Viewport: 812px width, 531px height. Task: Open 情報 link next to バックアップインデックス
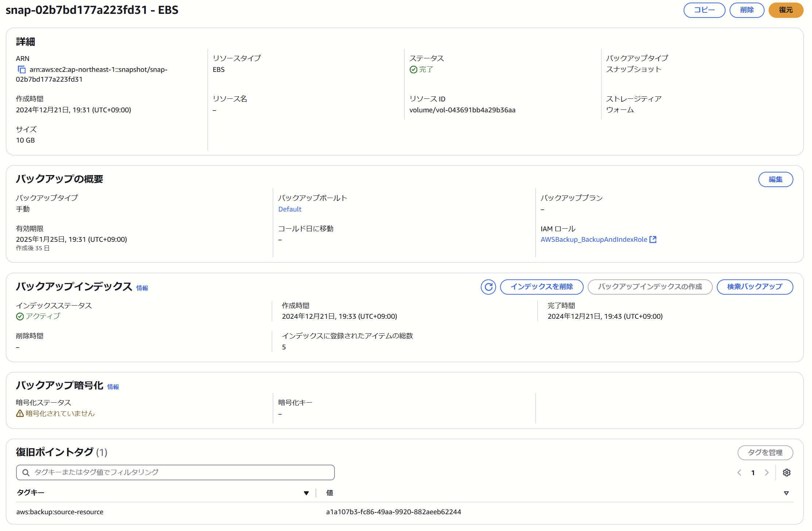pyautogui.click(x=142, y=288)
